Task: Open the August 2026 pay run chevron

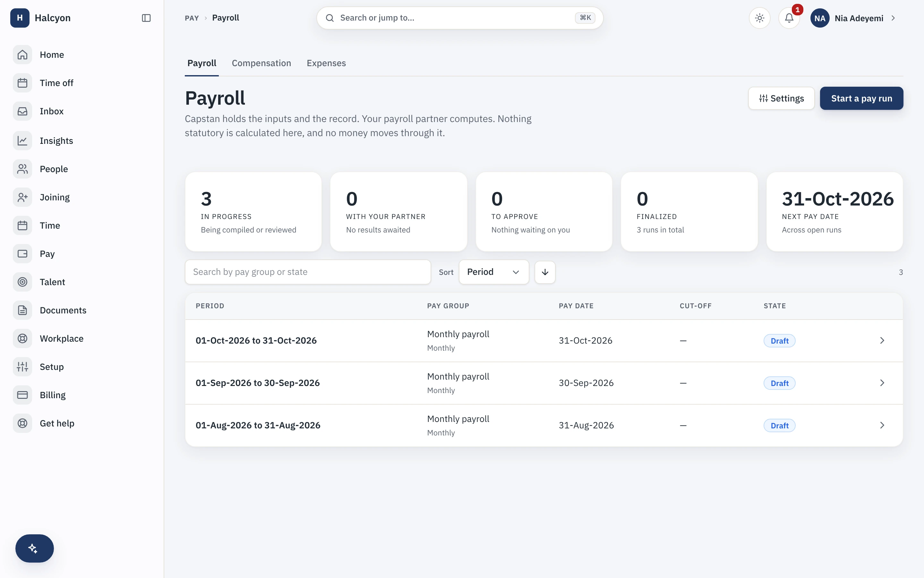Action: [882, 425]
